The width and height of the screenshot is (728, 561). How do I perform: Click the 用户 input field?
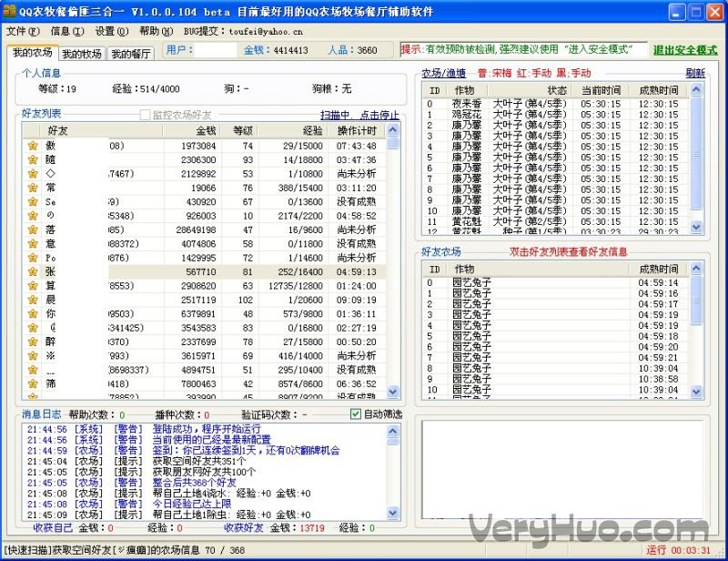click(215, 50)
